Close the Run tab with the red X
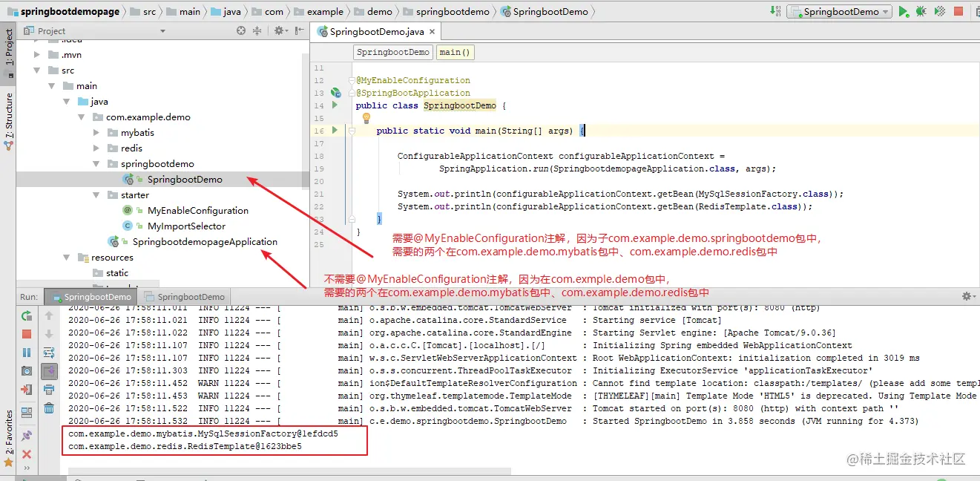The height and width of the screenshot is (481, 980). click(27, 454)
